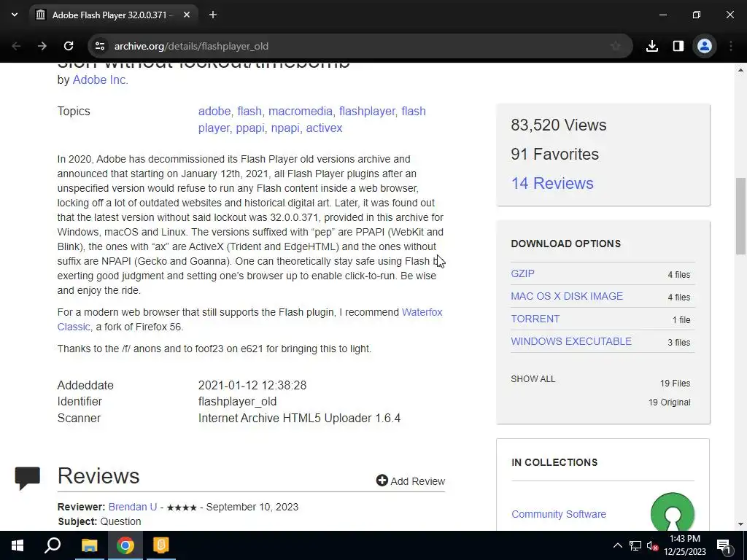Open WINDOWS EXECUTABLE download option

pos(571,341)
